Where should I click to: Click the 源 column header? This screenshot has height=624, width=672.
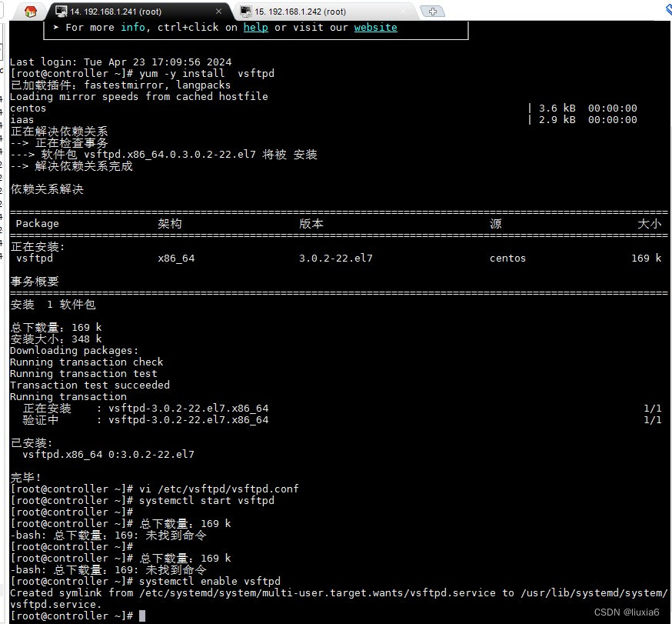(496, 224)
